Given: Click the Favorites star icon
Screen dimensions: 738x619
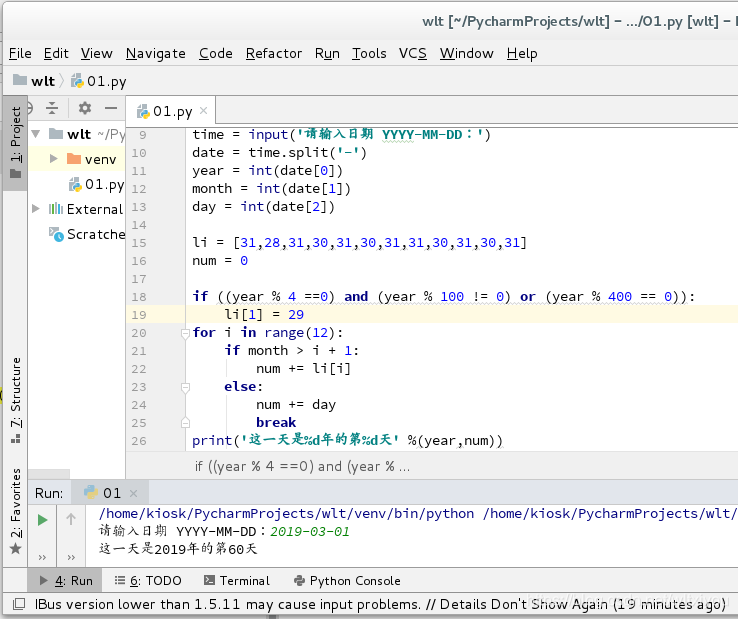Looking at the screenshot, I should pos(16,548).
